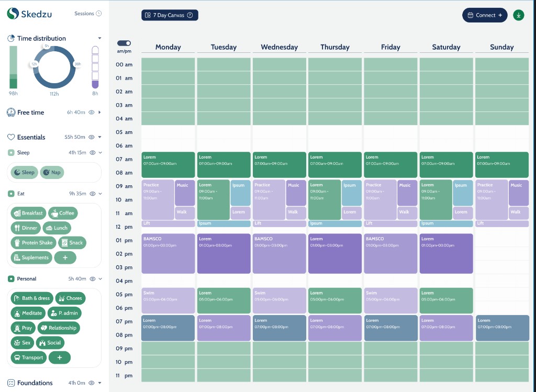The width and height of the screenshot is (536, 392).
Task: Click the Essentials heart icon
Action: (11, 137)
